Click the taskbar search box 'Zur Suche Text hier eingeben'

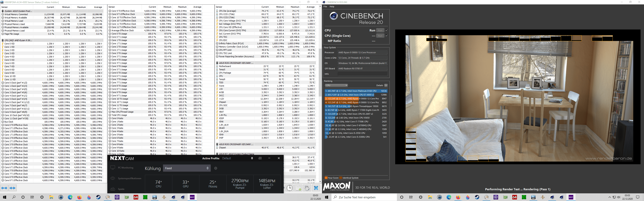click(x=364, y=197)
